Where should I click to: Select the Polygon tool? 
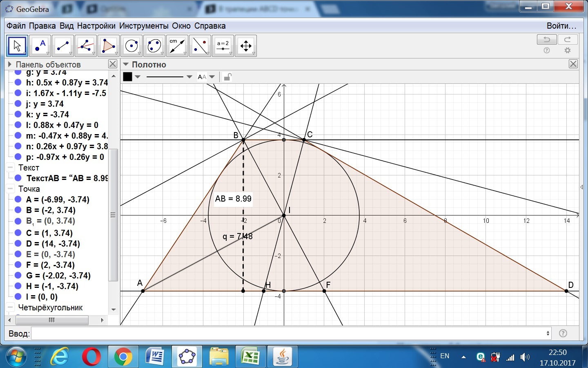(109, 46)
